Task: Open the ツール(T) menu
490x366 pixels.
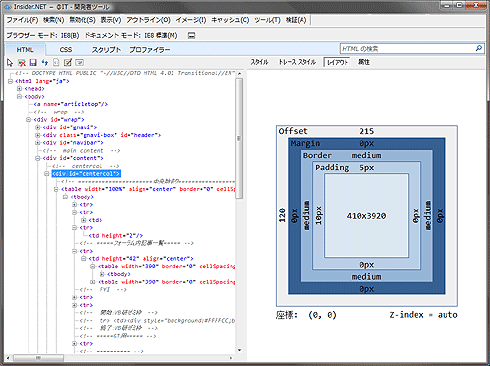Action: [268, 20]
